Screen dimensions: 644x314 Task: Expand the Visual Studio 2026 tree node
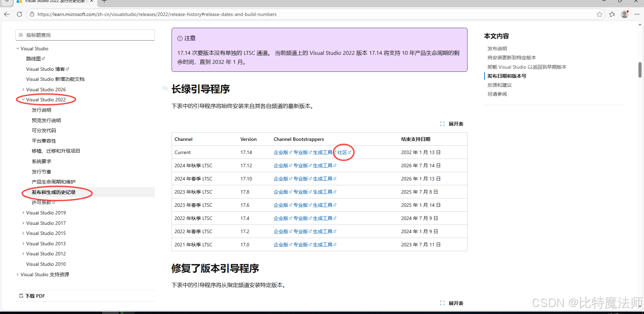(x=23, y=90)
